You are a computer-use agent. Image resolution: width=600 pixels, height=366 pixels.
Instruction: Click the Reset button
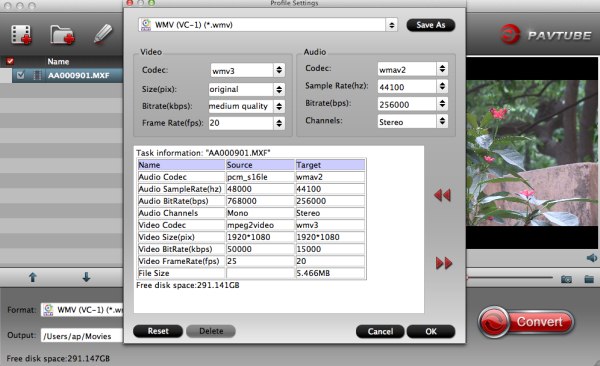tap(158, 331)
